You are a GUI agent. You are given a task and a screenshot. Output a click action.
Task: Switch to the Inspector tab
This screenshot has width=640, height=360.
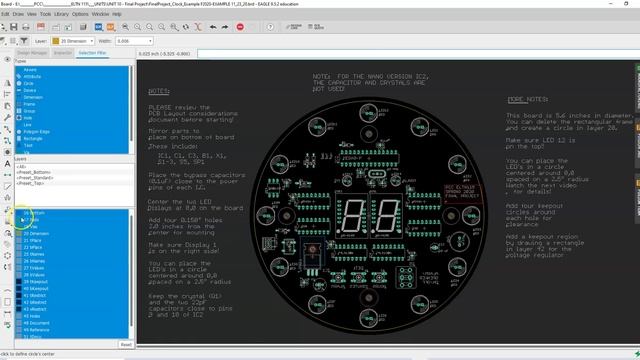tap(63, 53)
